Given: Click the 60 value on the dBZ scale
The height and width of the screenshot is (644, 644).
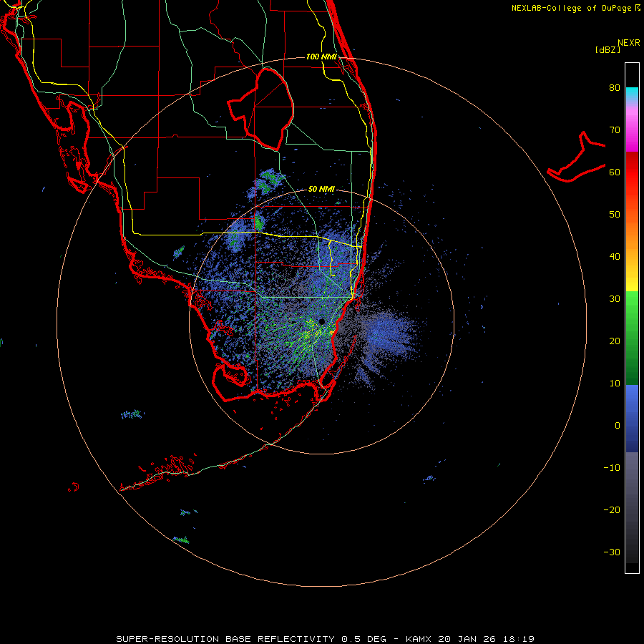Looking at the screenshot, I should [x=615, y=172].
